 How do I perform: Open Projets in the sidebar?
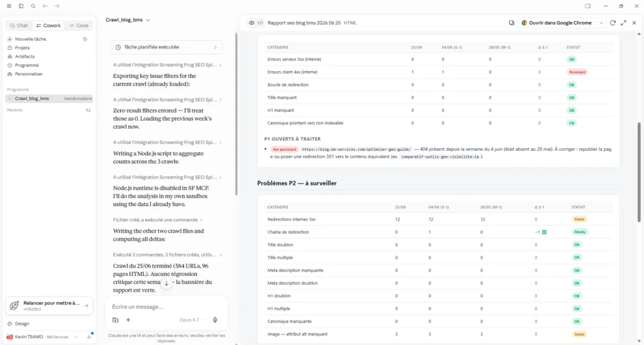pos(22,48)
